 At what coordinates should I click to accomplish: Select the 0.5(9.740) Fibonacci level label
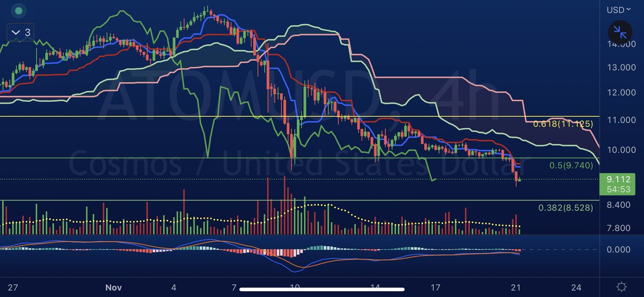coord(570,166)
